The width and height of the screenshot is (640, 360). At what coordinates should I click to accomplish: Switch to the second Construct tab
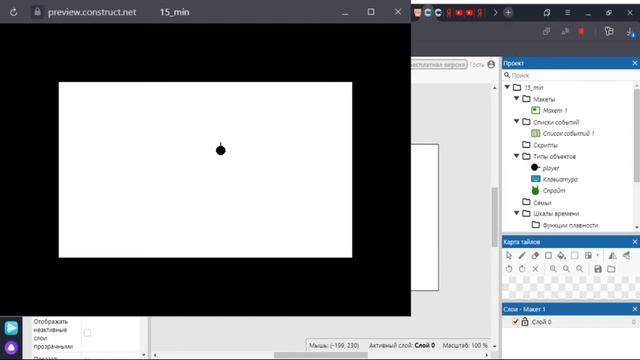click(x=438, y=13)
